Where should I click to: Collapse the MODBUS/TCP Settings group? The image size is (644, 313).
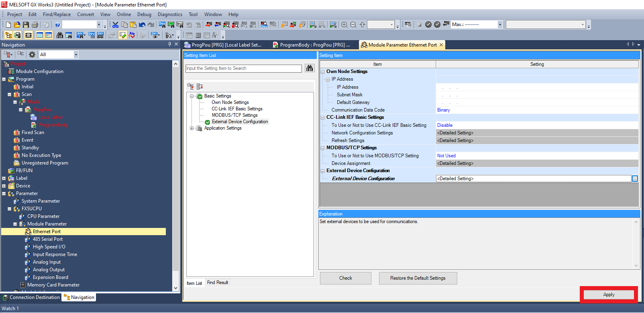click(322, 148)
